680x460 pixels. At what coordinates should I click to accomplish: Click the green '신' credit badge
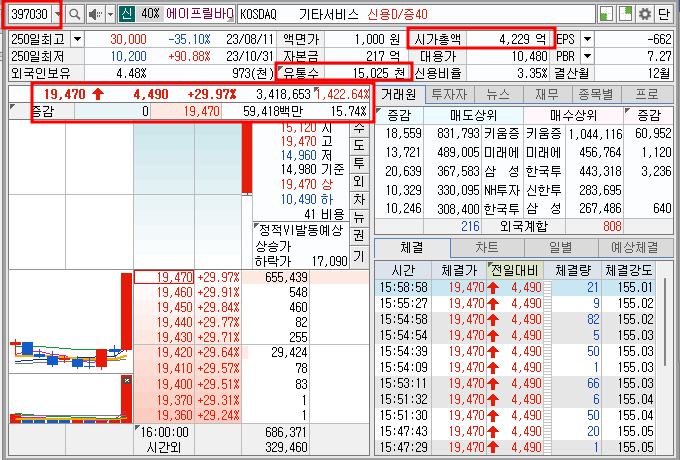127,14
